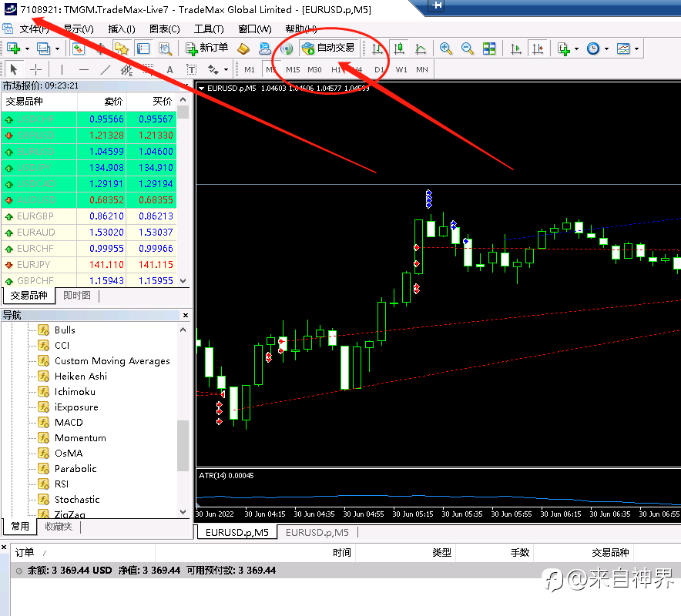Screen dimensions: 681x616
Task: Expand the new chart dropdown arrow
Action: [28, 49]
